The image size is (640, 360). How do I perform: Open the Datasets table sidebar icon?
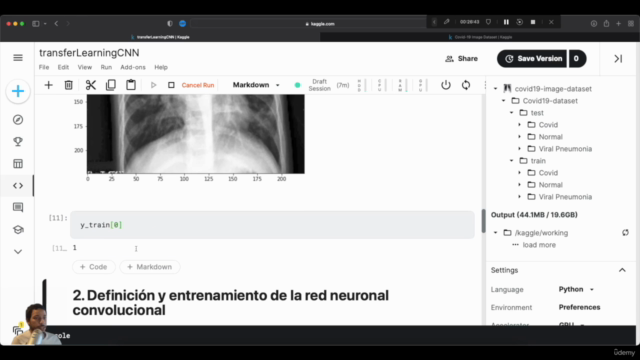18,164
